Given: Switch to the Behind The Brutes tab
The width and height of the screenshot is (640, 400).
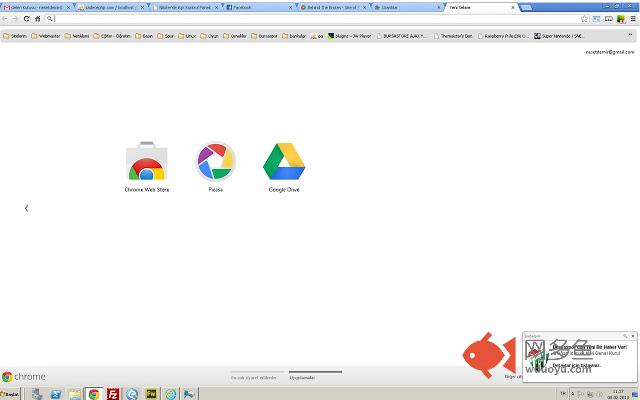Looking at the screenshot, I should point(331,7).
